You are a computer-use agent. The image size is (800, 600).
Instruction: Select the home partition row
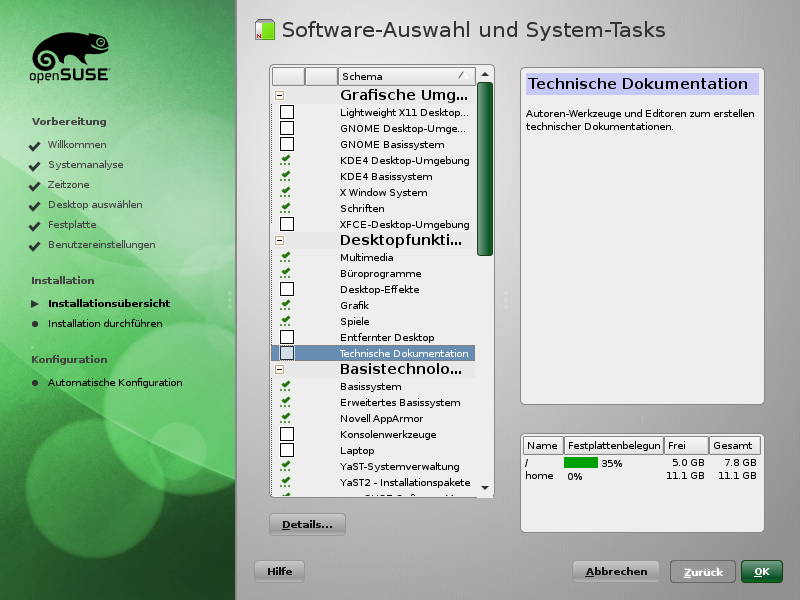pos(641,476)
